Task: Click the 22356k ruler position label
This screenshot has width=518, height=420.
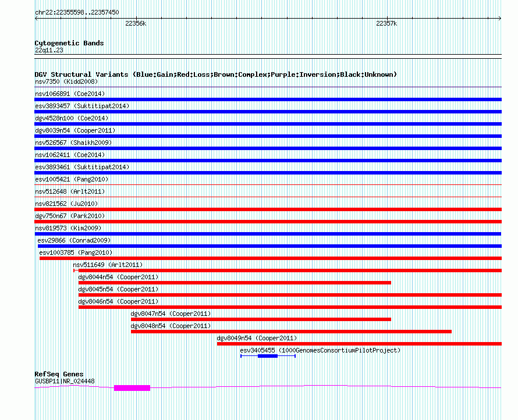Action: click(x=136, y=23)
